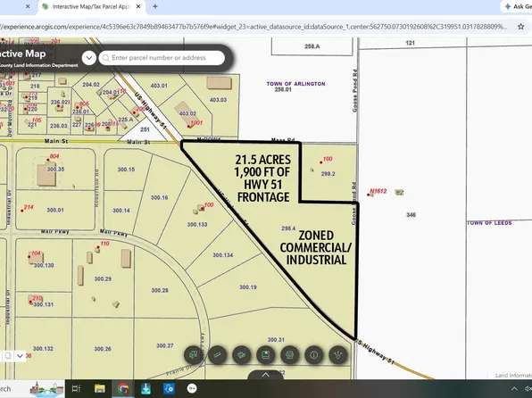Click parcel label 236.03
The image size is (532, 398).
59,126
